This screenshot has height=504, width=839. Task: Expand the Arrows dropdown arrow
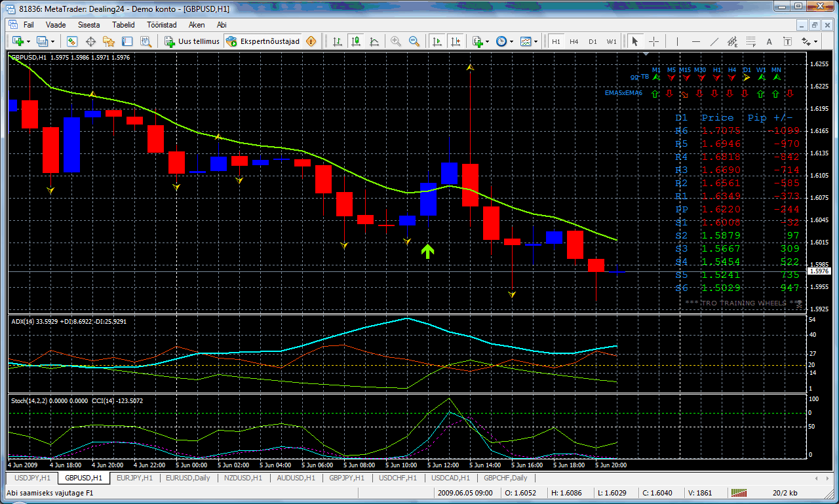(817, 41)
